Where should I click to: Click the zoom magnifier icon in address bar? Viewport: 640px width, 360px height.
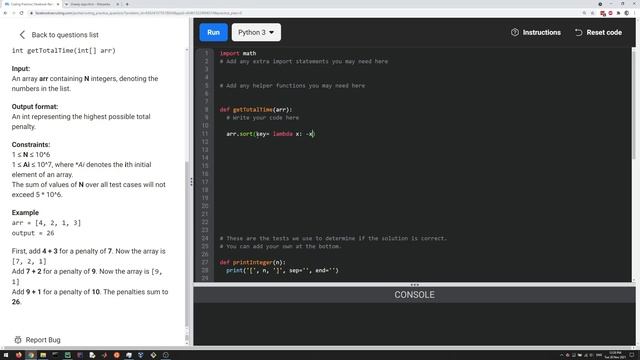(x=584, y=13)
